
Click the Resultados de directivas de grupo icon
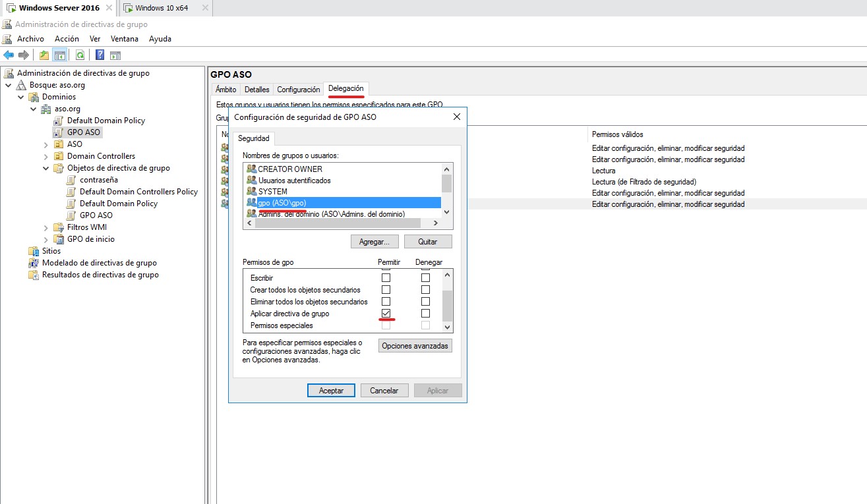click(x=34, y=275)
